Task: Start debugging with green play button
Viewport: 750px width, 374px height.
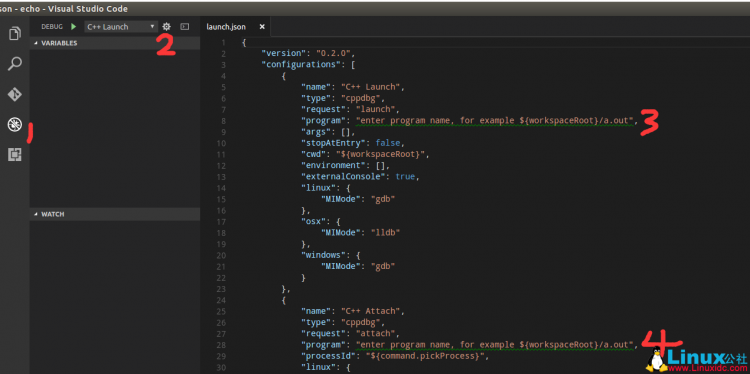Action: click(73, 27)
